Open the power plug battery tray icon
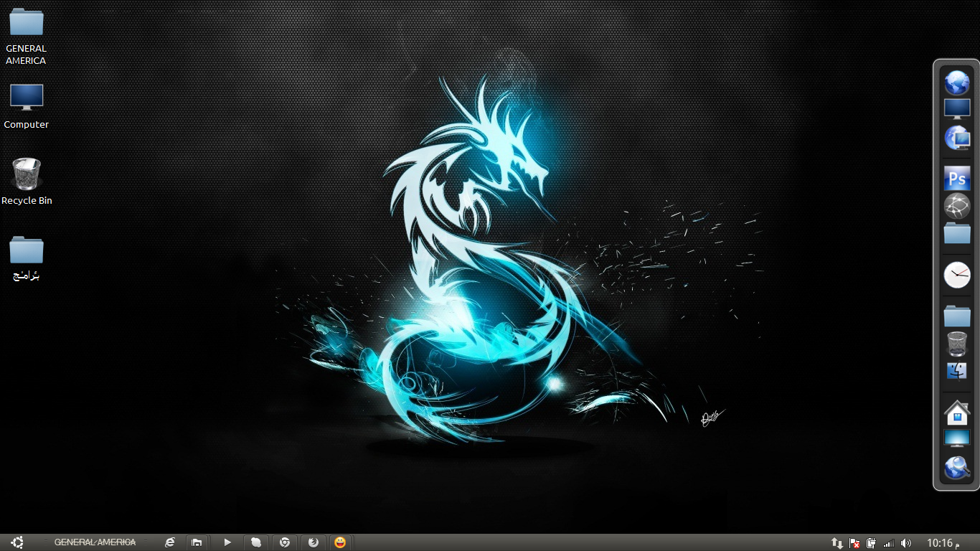The height and width of the screenshot is (551, 980). click(872, 543)
